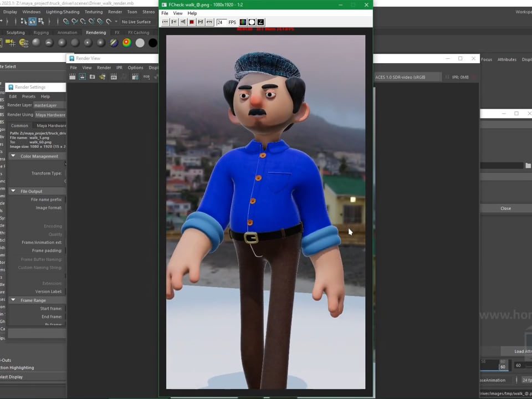Open Presets menu in Render Settings
Screen dimensions: 532x399
click(x=28, y=96)
